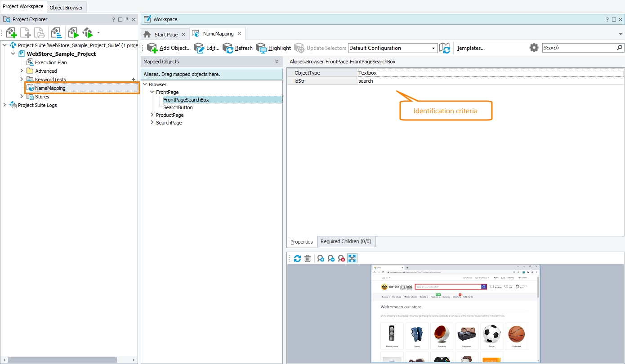Open the NameMapping settings gear

click(x=534, y=48)
